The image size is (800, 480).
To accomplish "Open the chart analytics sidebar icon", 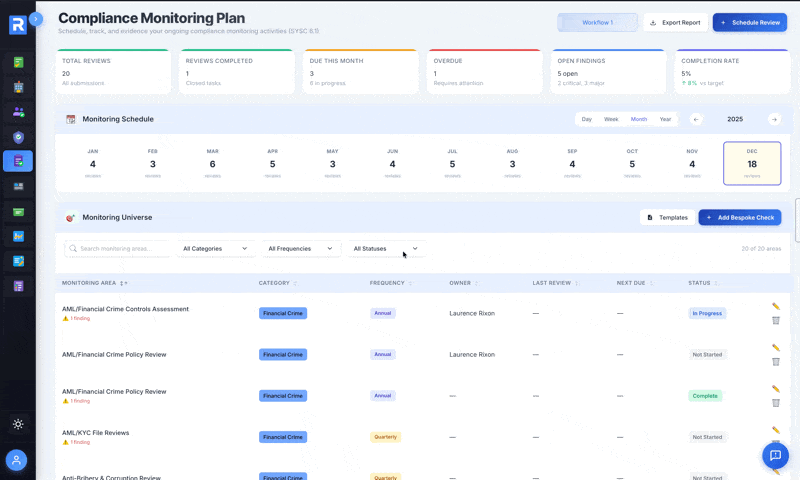I will click(x=18, y=236).
